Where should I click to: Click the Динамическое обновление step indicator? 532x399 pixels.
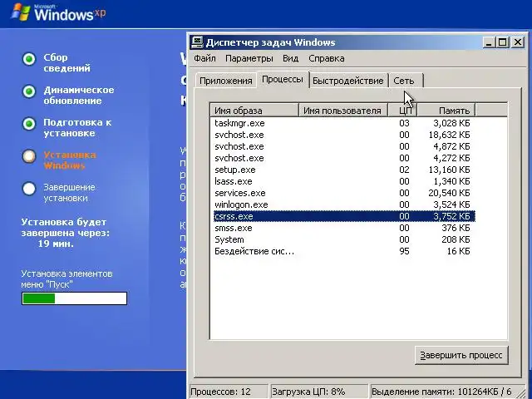pyautogui.click(x=29, y=91)
